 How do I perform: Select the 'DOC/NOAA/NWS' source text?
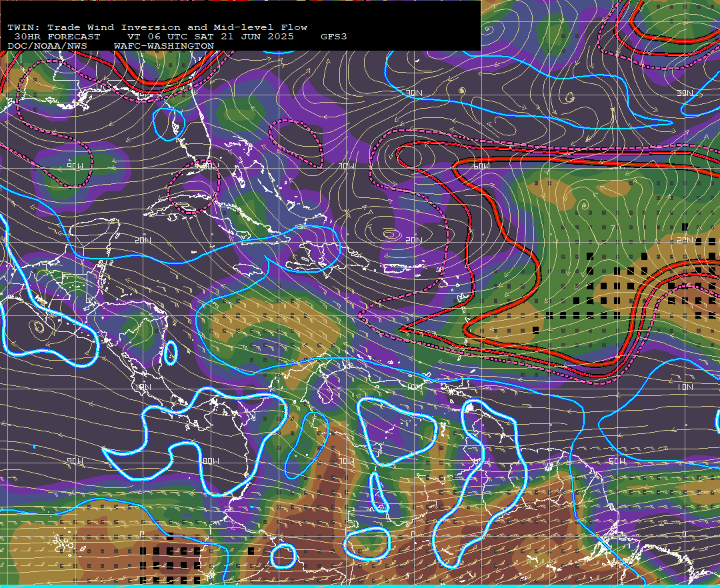47,47
